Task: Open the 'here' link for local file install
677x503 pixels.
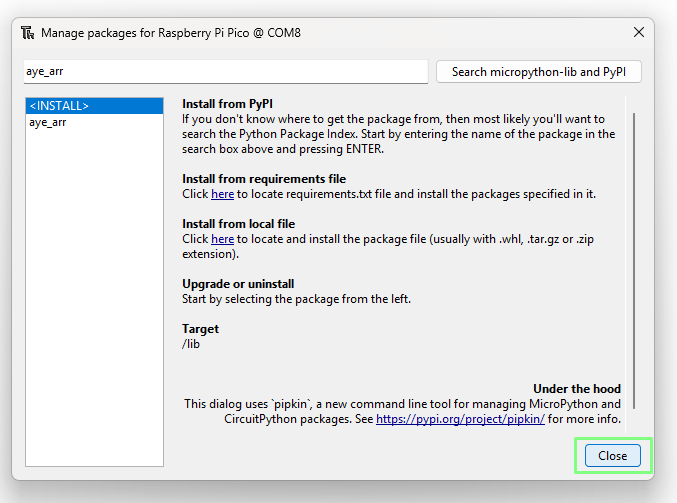Action: click(222, 239)
